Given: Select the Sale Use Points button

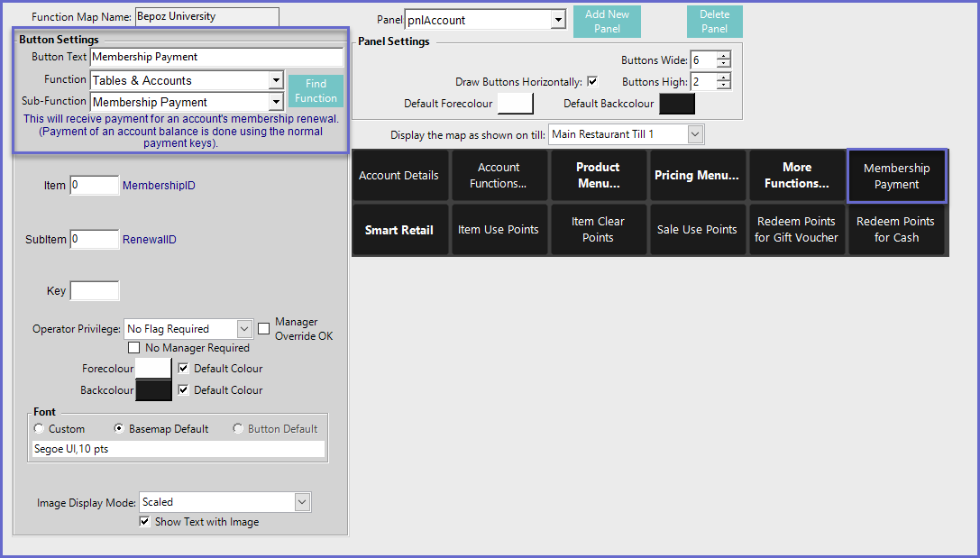Looking at the screenshot, I should pos(698,230).
